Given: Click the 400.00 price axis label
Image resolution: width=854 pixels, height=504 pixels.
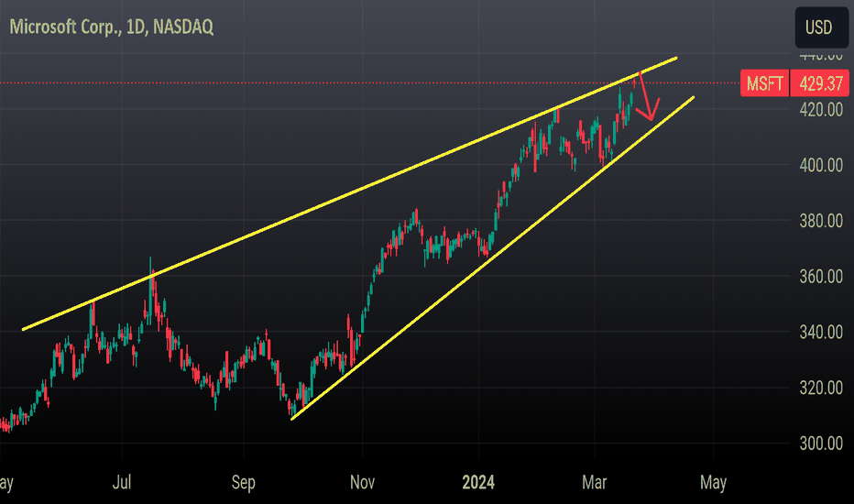Looking at the screenshot, I should coord(821,166).
